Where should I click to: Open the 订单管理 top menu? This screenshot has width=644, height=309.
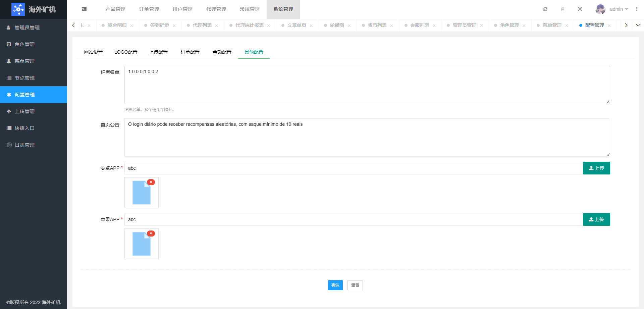coord(149,9)
